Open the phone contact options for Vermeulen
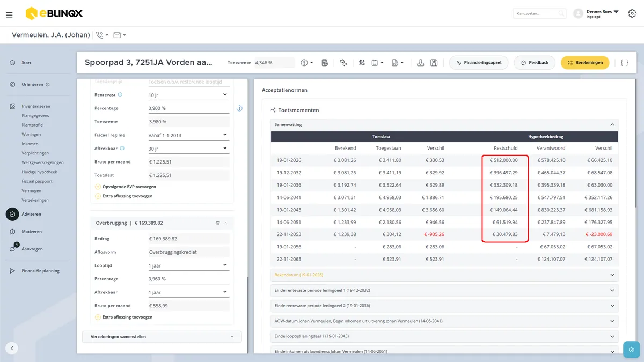644x362 pixels. click(101, 35)
